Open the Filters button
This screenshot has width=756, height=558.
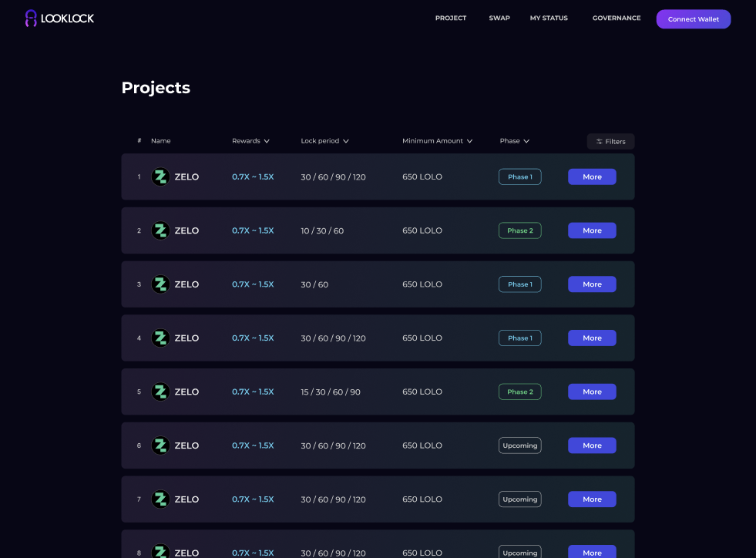point(610,141)
